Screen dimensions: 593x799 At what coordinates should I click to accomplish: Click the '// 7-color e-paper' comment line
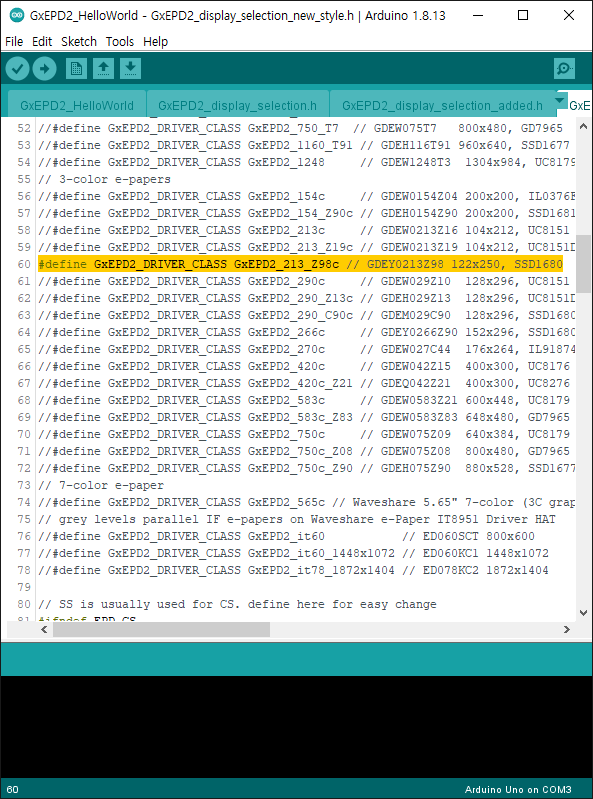point(101,485)
